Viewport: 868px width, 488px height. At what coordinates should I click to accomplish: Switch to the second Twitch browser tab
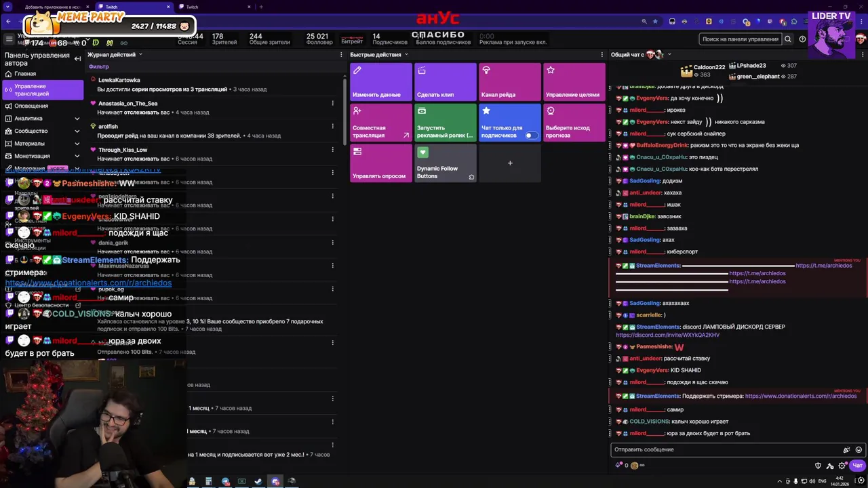(x=134, y=7)
